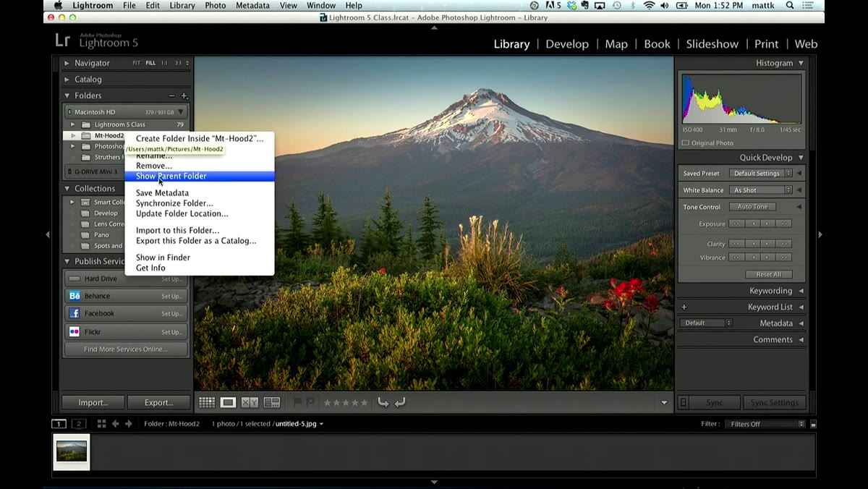868x489 pixels.
Task: Click Find More Services Online... button
Action: 126,349
